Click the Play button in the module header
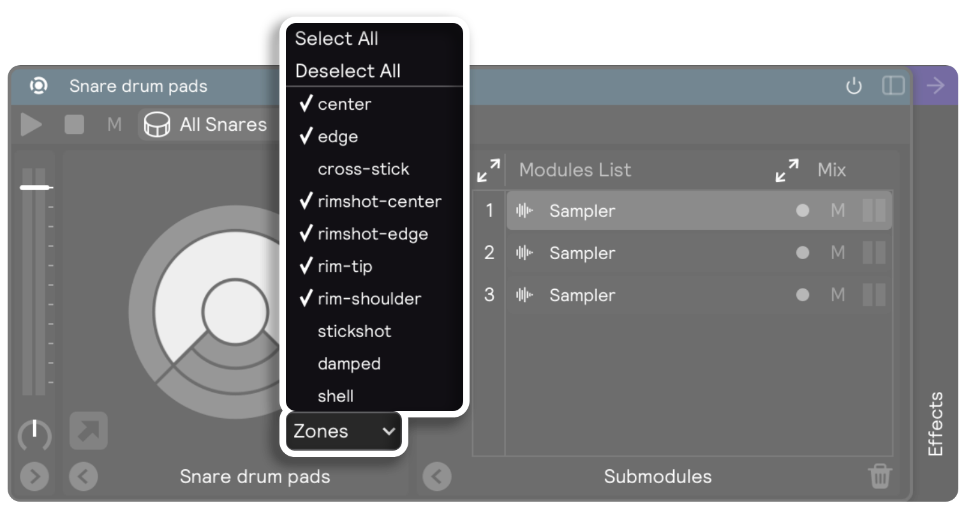 point(31,124)
